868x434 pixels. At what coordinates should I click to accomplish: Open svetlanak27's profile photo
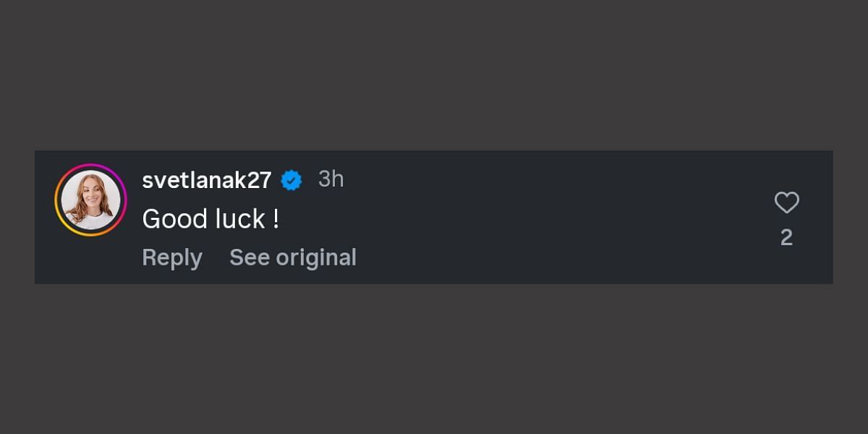point(90,200)
